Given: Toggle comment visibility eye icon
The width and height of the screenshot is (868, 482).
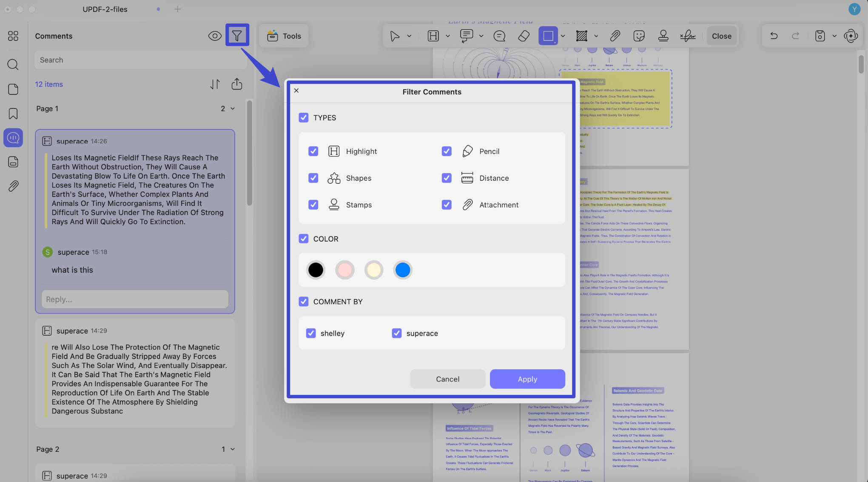Looking at the screenshot, I should [x=215, y=36].
